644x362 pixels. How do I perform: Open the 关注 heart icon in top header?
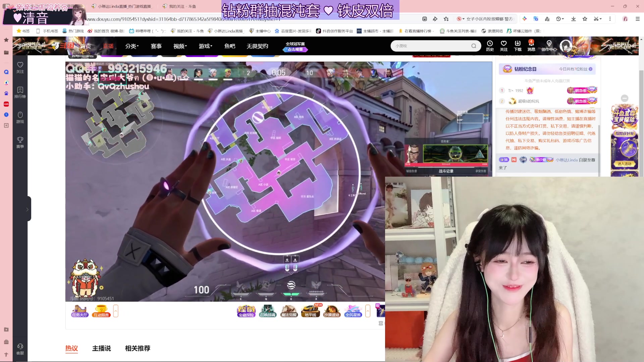[503, 46]
